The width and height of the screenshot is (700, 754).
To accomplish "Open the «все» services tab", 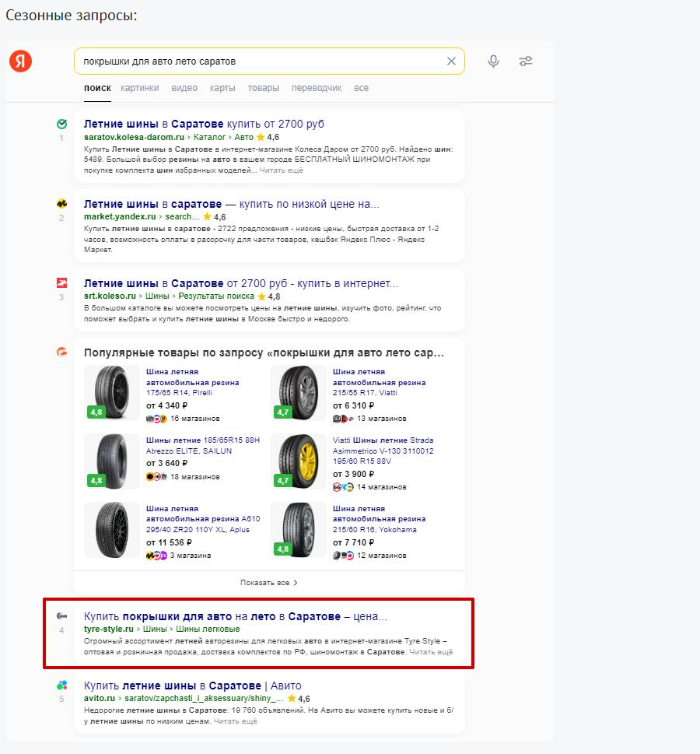I will click(x=361, y=88).
